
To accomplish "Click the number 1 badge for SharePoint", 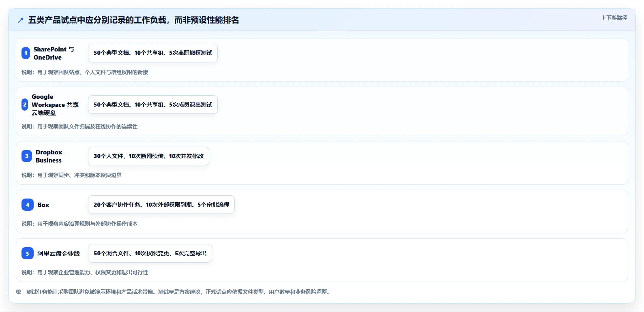I will pyautogui.click(x=26, y=53).
